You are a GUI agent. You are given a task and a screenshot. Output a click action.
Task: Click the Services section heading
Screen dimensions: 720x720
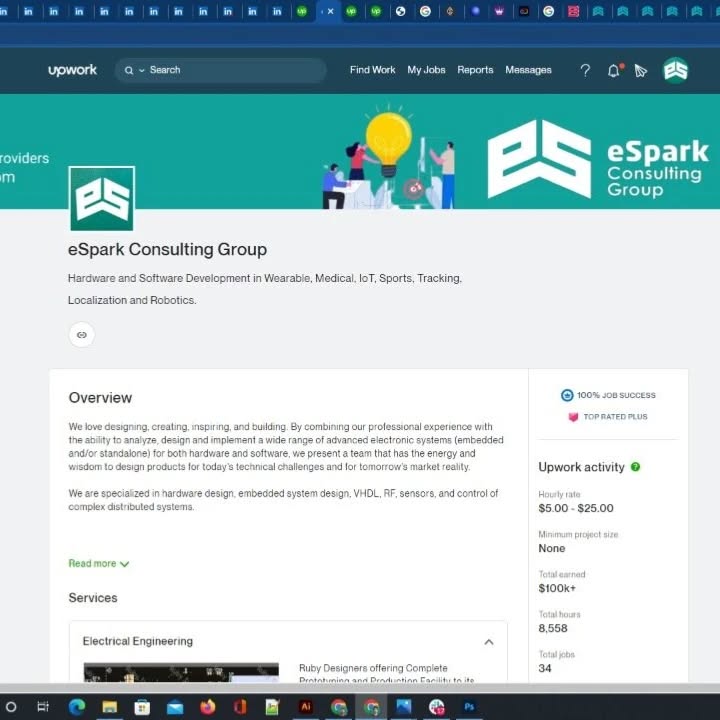(93, 598)
